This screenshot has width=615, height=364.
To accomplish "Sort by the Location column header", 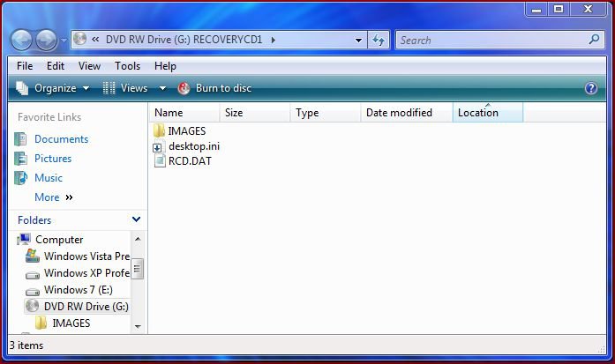I will (488, 113).
